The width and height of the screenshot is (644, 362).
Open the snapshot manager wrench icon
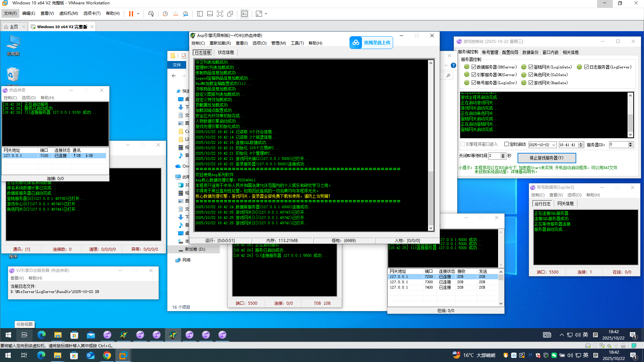pyautogui.click(x=185, y=14)
